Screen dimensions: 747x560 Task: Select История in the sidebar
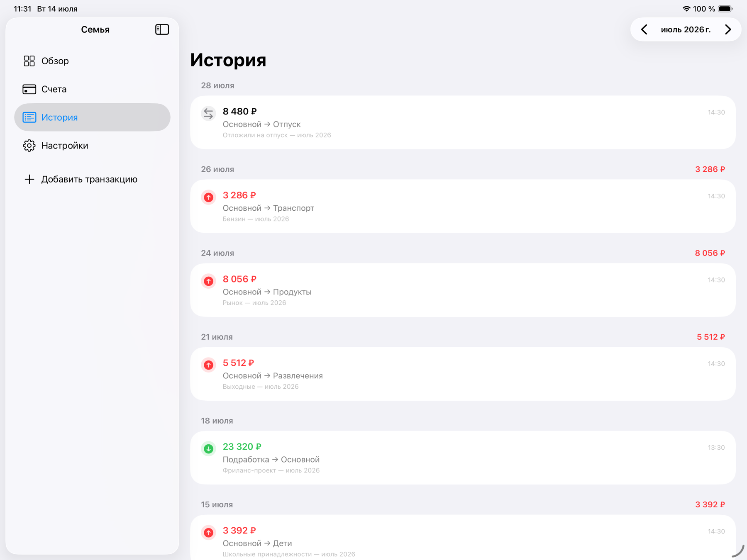(92, 117)
